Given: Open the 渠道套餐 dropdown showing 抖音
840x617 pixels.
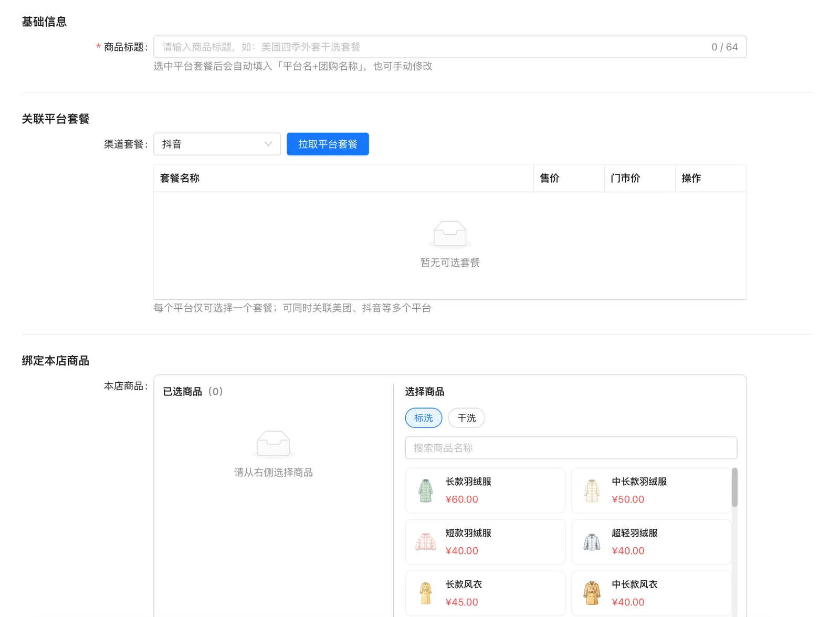Looking at the screenshot, I should pyautogui.click(x=217, y=144).
